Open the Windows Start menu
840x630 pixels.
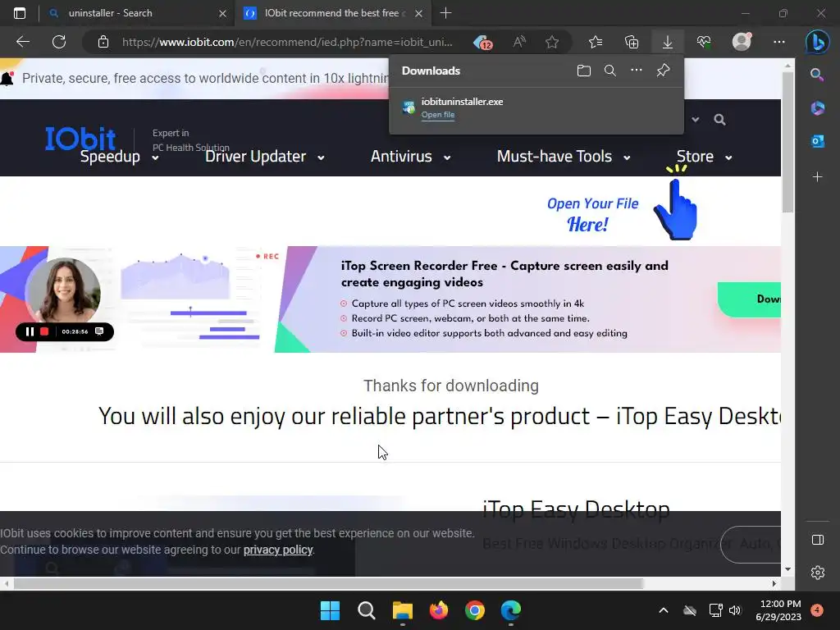(330, 610)
